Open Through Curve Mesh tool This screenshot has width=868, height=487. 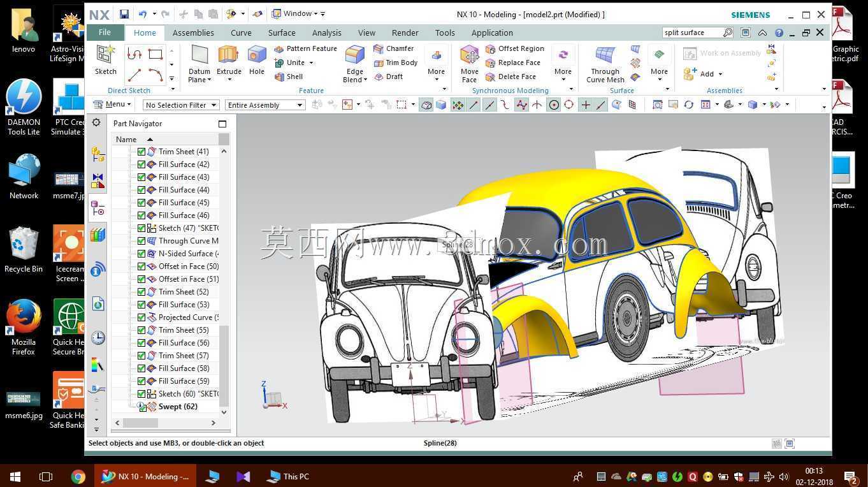pyautogui.click(x=605, y=63)
